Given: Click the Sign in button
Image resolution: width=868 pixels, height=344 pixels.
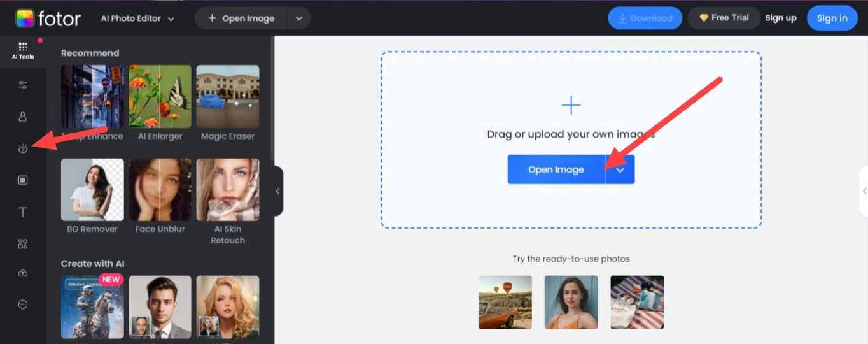Looking at the screenshot, I should coord(832,18).
